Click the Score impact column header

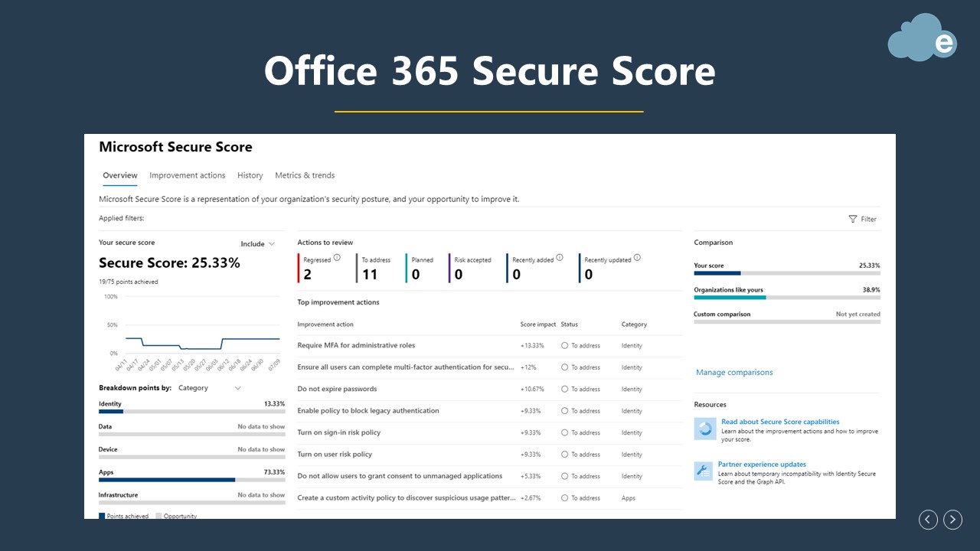[x=538, y=324]
